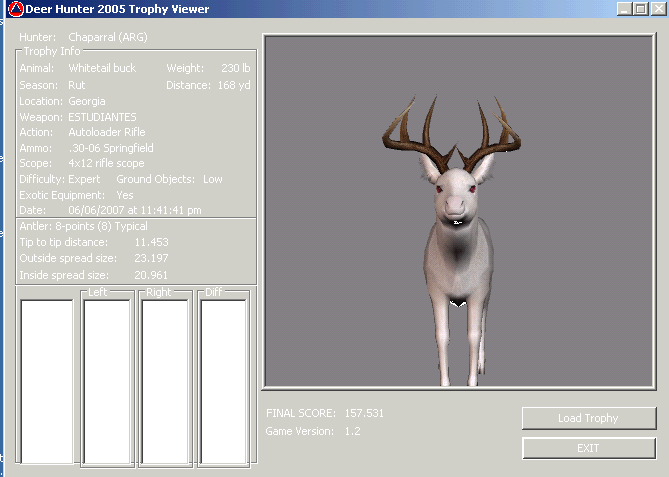Click the tip to tip value 11.453
Viewport: 669px width, 477px height.
coord(151,242)
